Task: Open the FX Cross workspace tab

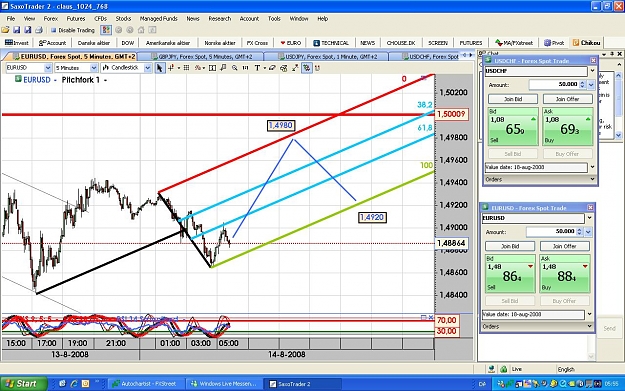Action: point(257,43)
